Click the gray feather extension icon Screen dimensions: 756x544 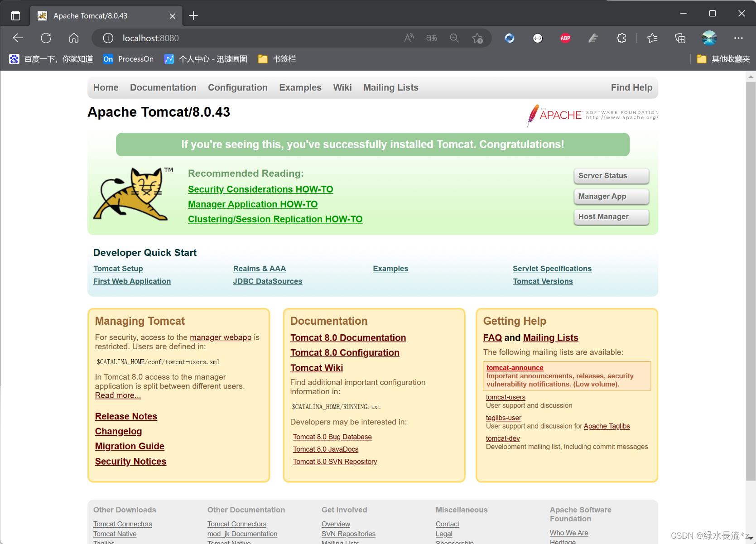coord(593,38)
